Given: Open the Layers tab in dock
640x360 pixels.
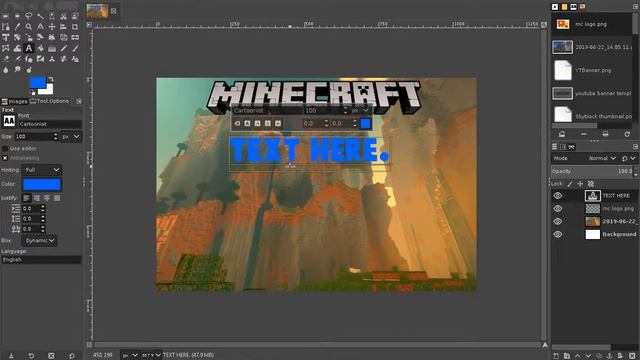Looking at the screenshot, I should [554, 147].
